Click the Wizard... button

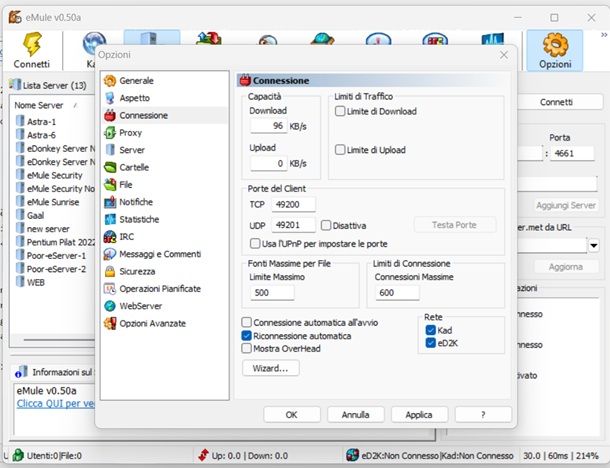point(271,368)
